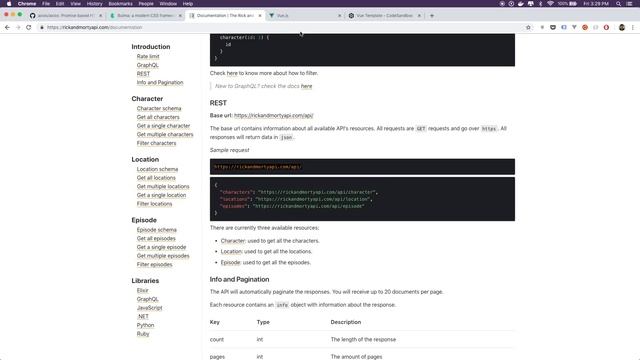Bookmark this page with the star icon
The height and width of the screenshot is (360, 640).
point(528,27)
